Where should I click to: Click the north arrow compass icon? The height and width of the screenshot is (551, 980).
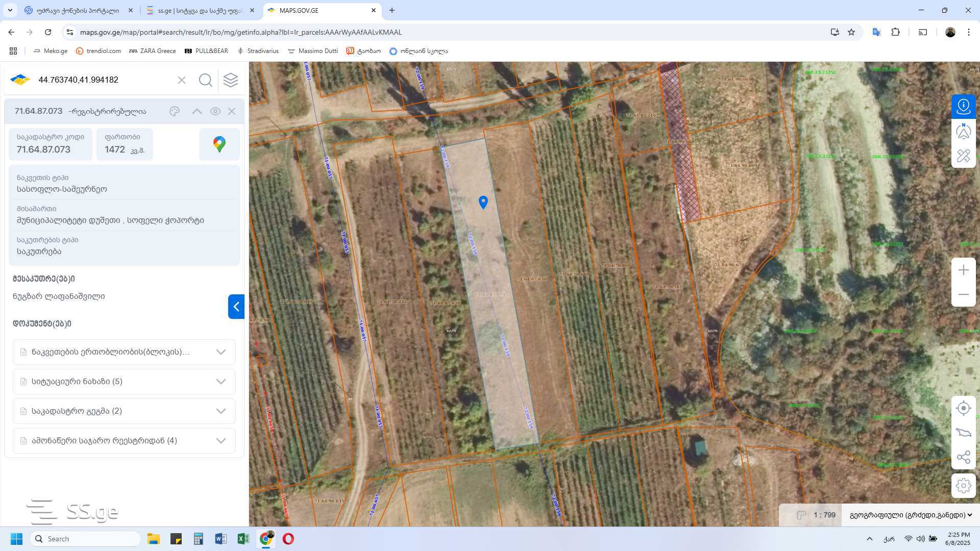pos(963,131)
